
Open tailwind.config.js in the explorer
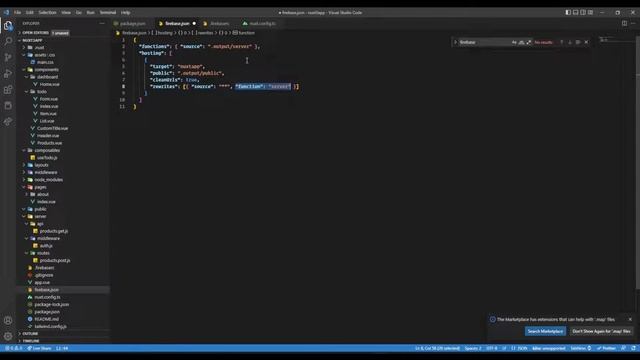click(50, 327)
